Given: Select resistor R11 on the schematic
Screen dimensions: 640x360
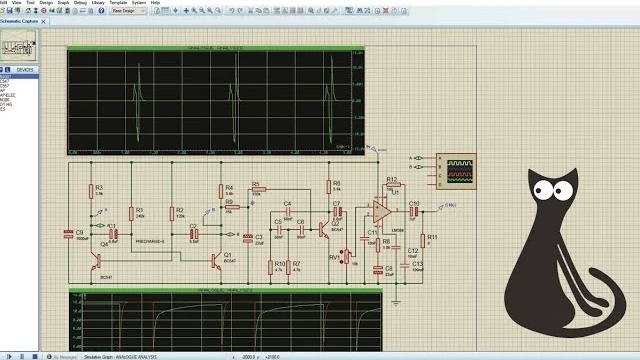Looking at the screenshot, I should click(x=422, y=241).
